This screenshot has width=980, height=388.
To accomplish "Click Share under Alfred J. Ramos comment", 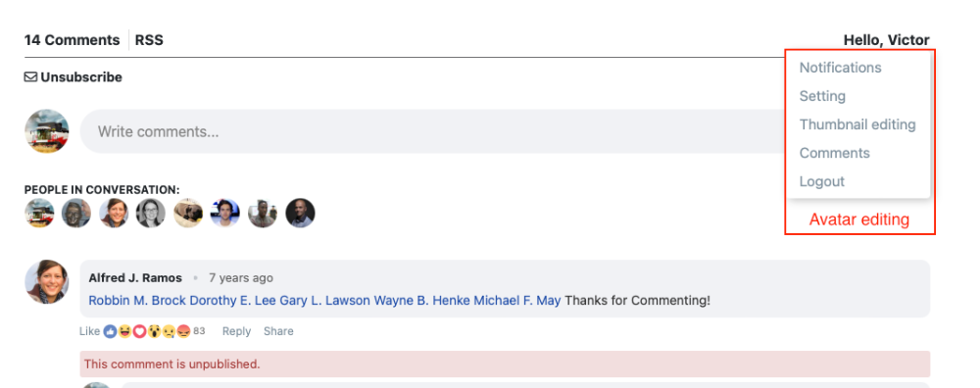I will point(278,331).
